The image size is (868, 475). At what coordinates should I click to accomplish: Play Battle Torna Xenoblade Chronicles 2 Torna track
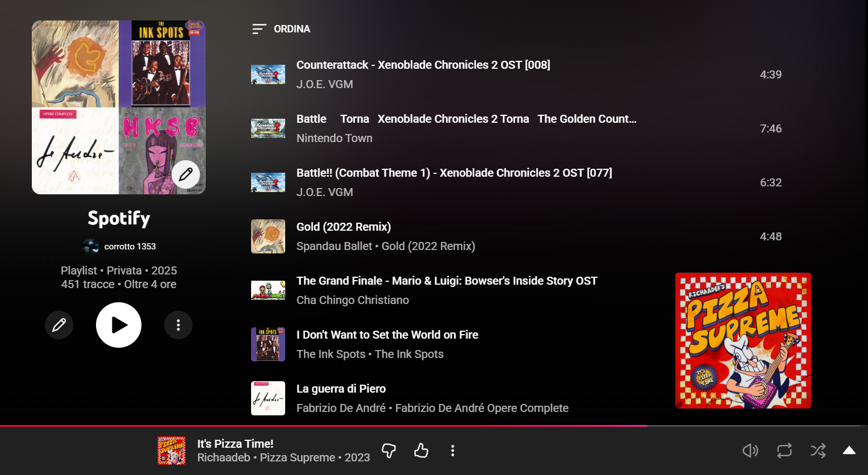pyautogui.click(x=466, y=119)
